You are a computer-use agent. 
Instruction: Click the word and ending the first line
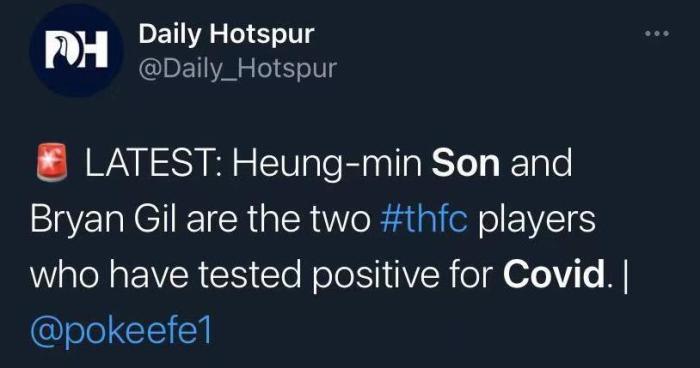541,163
